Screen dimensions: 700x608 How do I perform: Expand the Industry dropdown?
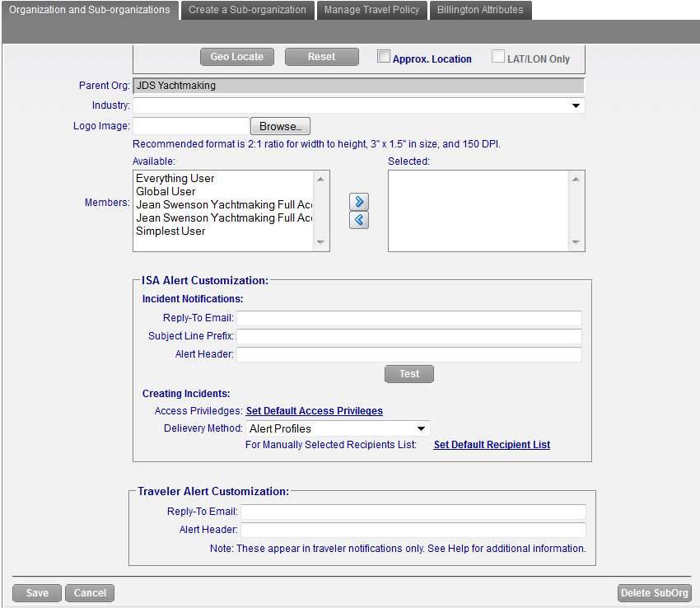[x=358, y=105]
